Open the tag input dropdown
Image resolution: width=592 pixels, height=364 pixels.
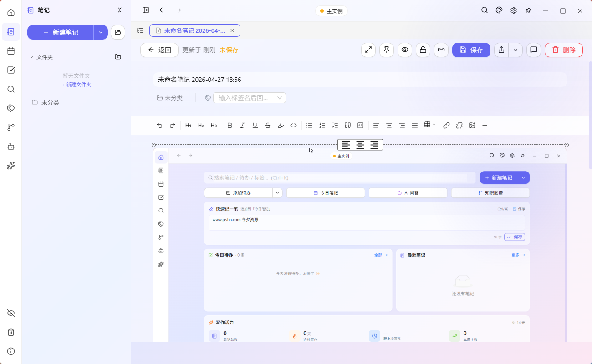coord(280,97)
